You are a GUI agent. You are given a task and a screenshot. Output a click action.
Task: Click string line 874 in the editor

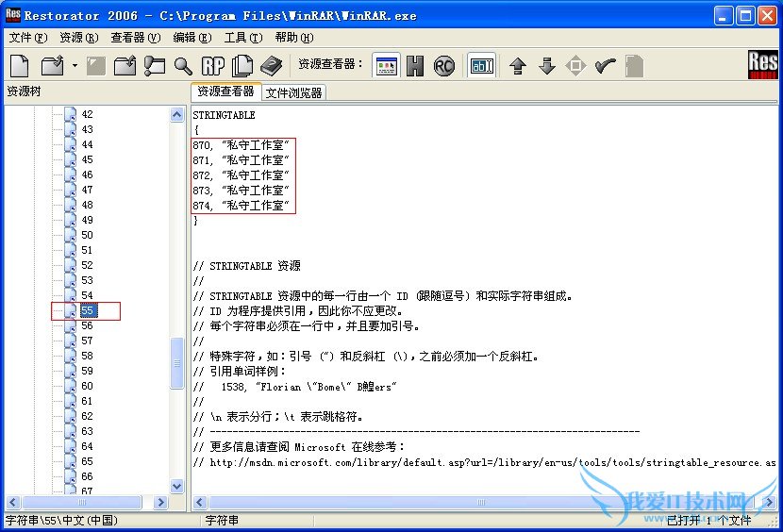(242, 206)
